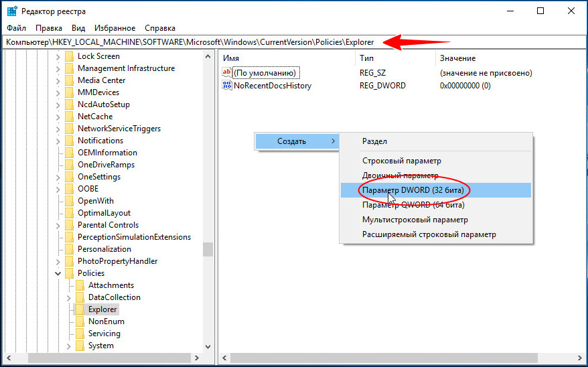Click the OOBE folder icon

(70, 189)
